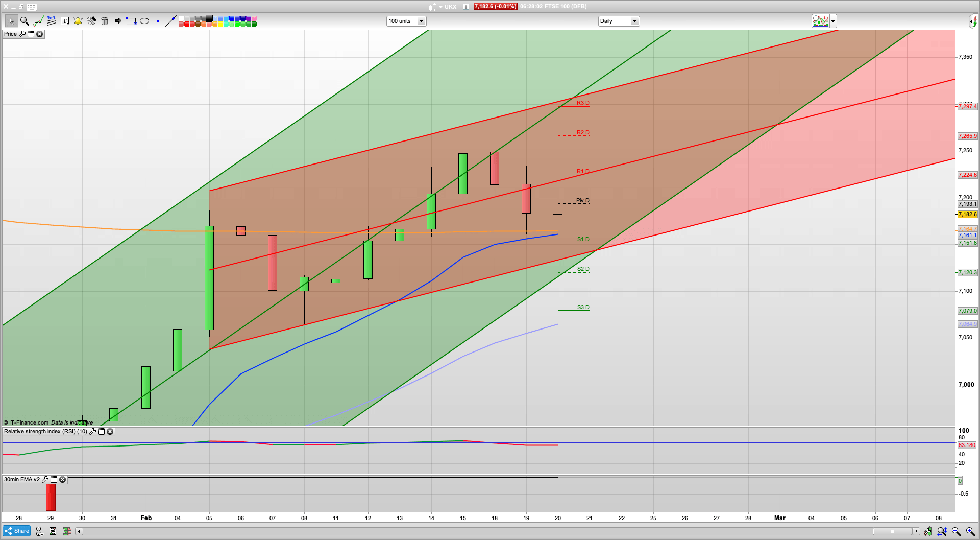This screenshot has width=980, height=540.
Task: Click the zoom in magnifier icon
Action: click(x=970, y=531)
